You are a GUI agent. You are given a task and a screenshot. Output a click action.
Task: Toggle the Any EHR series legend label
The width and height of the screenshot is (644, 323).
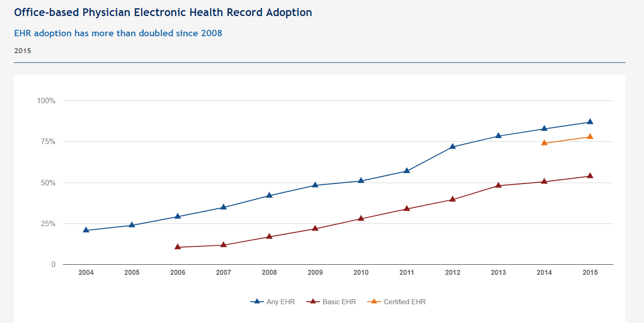[280, 302]
